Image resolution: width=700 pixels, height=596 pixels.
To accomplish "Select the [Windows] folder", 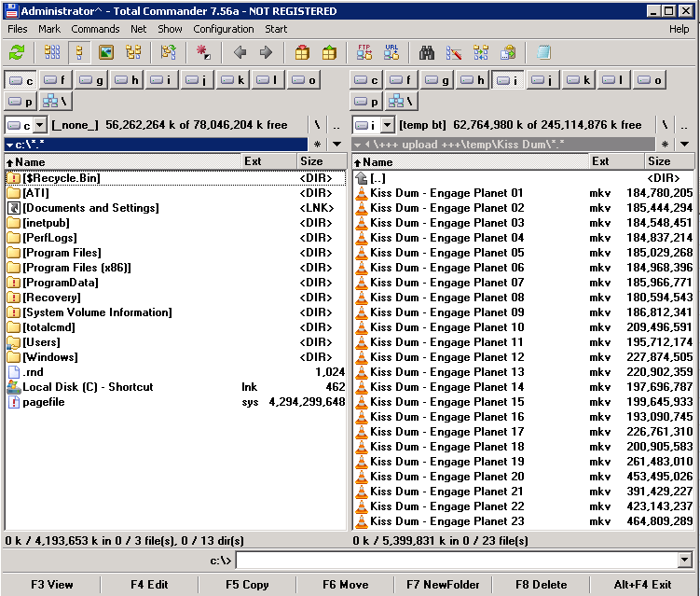I will click(175, 357).
